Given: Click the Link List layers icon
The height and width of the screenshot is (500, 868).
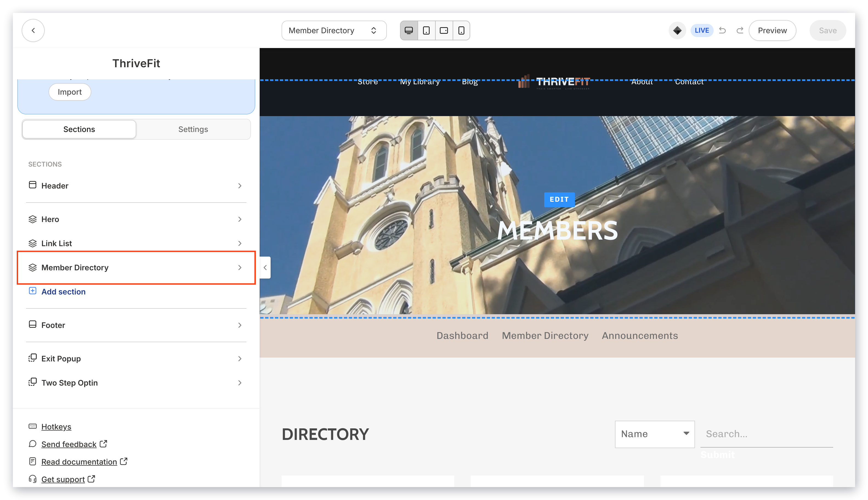Looking at the screenshot, I should pyautogui.click(x=33, y=243).
